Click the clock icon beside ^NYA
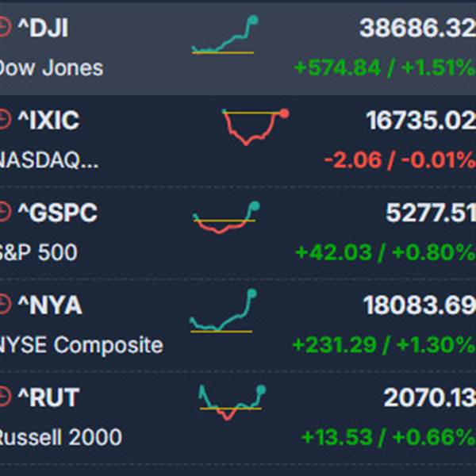This screenshot has width=476, height=476. pos(5,304)
